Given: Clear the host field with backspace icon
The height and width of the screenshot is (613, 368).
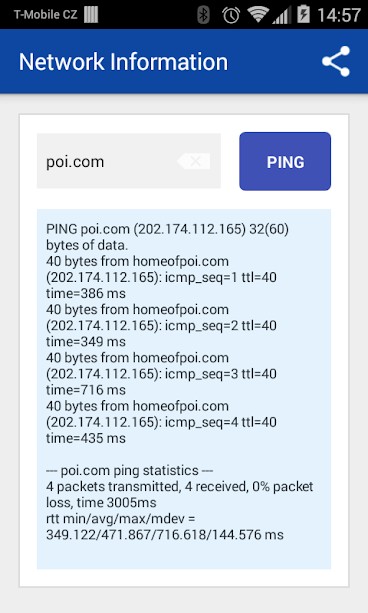Looking at the screenshot, I should tap(194, 161).
